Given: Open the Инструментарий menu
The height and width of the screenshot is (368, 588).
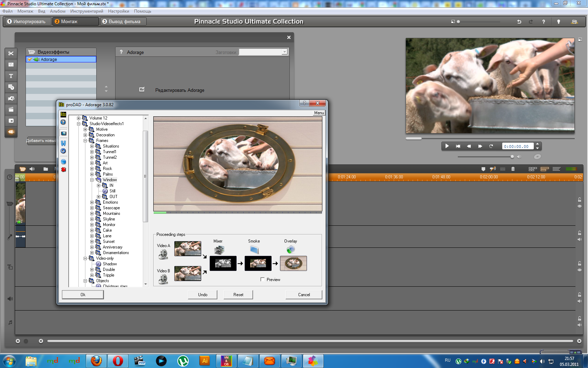Looking at the screenshot, I should [86, 11].
